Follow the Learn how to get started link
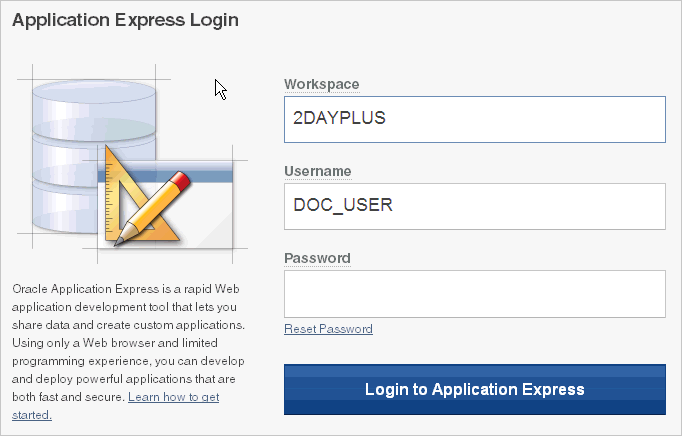This screenshot has height=436, width=682. [x=174, y=397]
